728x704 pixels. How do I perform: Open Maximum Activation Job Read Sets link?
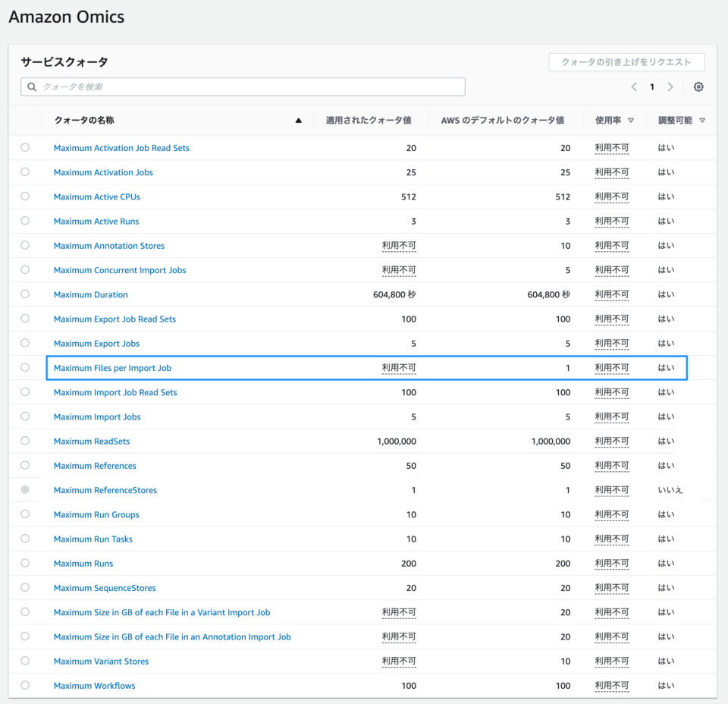pyautogui.click(x=121, y=148)
